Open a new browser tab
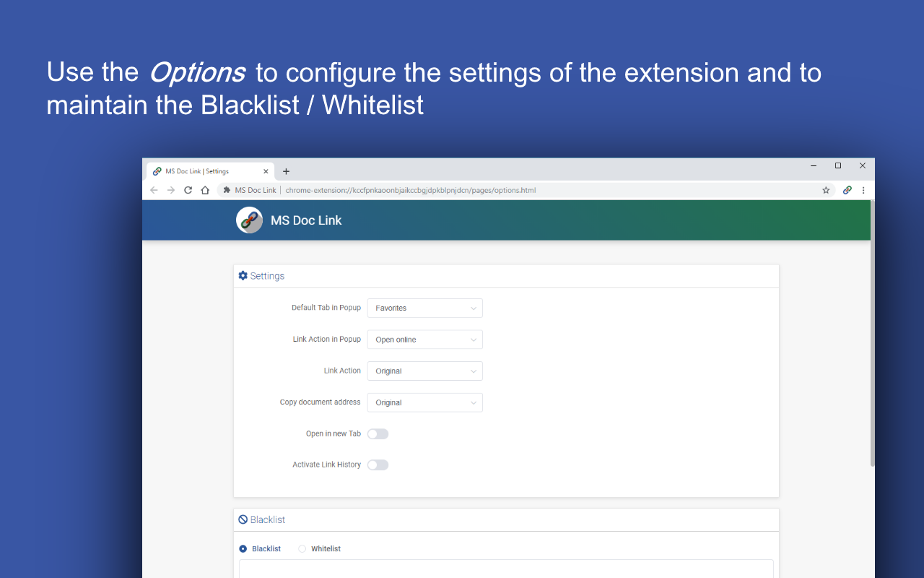The height and width of the screenshot is (578, 924). pyautogui.click(x=286, y=171)
